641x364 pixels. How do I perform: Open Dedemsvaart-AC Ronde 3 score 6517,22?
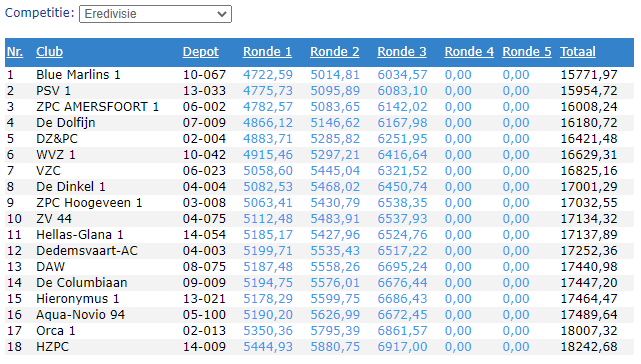click(402, 251)
